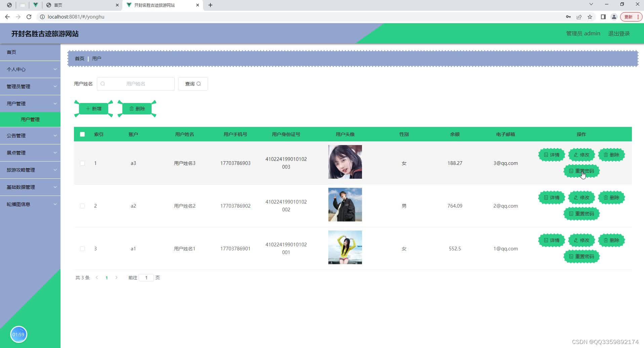This screenshot has height=348, width=644.
Task: Open avatar thumbnail of 用户姓名3
Action: point(345,162)
